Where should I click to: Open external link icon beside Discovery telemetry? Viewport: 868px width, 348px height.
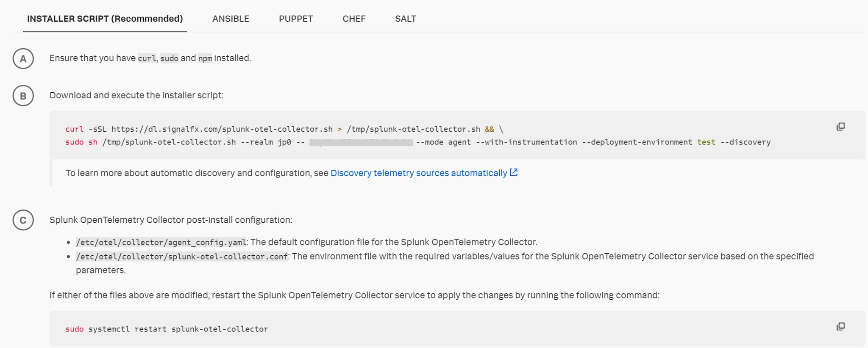pyautogui.click(x=514, y=173)
